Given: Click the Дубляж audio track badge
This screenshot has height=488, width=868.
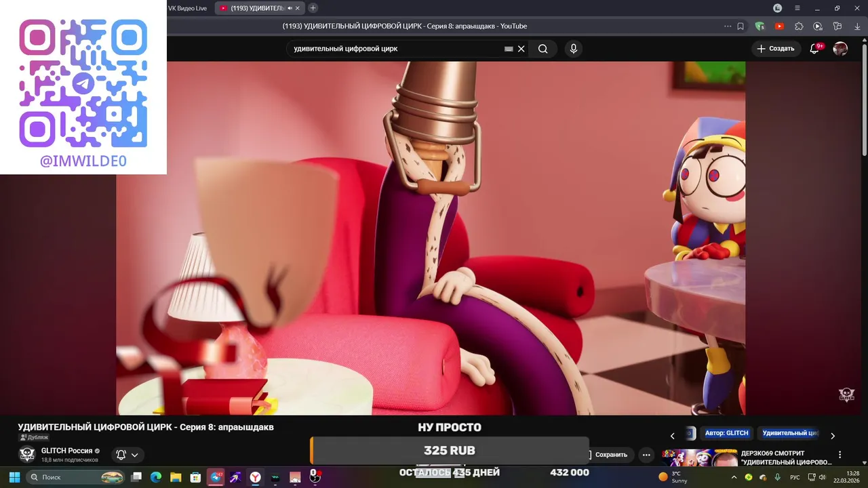Looking at the screenshot, I should tap(34, 437).
